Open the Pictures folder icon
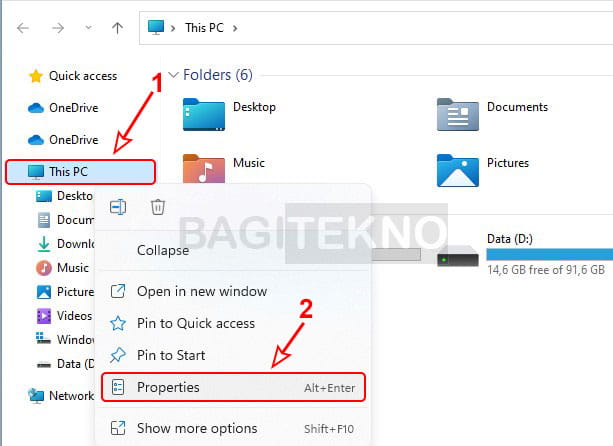Screen dimensions: 613x446 [x=457, y=170]
